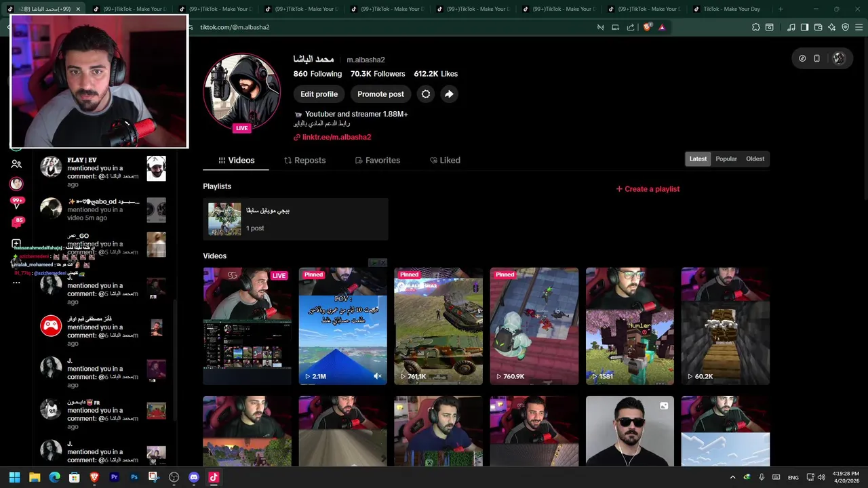The height and width of the screenshot is (488, 868).
Task: Click the share profile arrow icon
Action: point(449,94)
